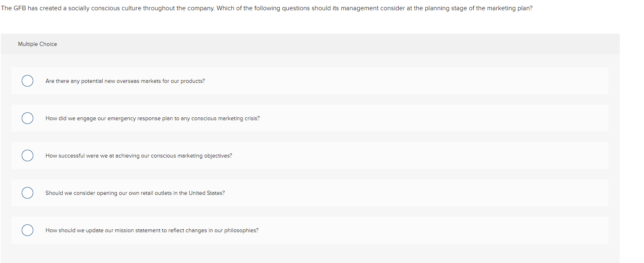Click the words 'United States' in the fourth answer
Image resolution: width=644 pixels, height=263 pixels.
(x=206, y=193)
